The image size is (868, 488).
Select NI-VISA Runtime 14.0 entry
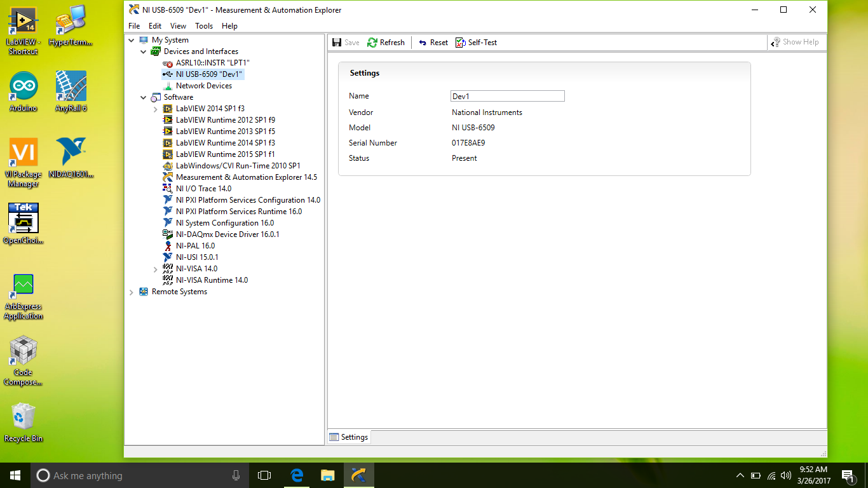click(x=212, y=280)
